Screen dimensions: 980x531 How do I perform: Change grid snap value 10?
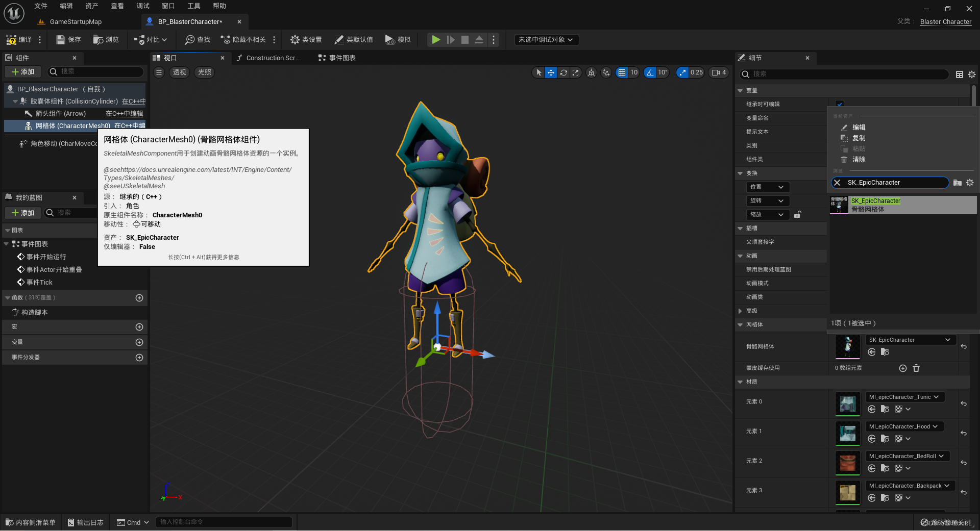tap(634, 73)
